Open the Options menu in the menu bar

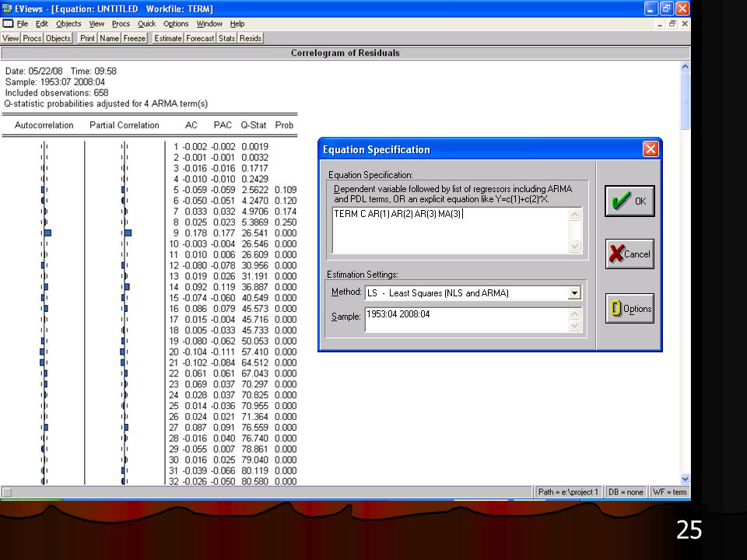176,24
